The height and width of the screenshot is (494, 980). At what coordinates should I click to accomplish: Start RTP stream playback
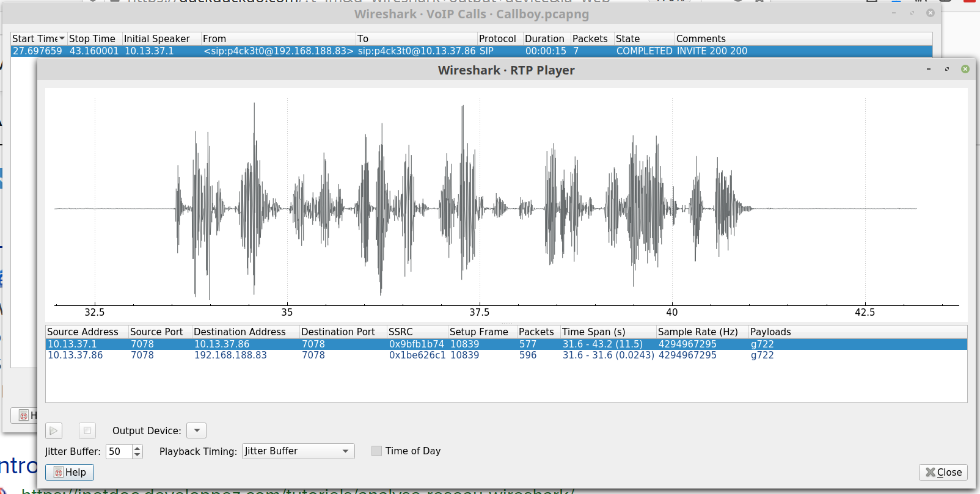[x=54, y=430]
